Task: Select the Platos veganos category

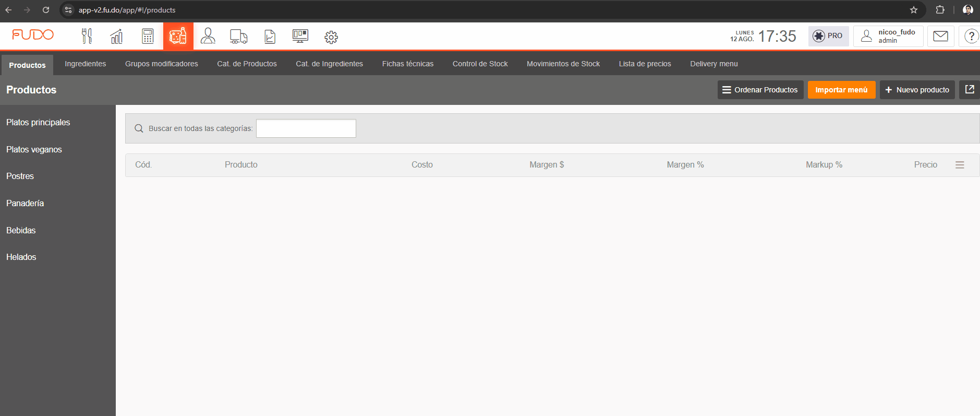Action: [x=34, y=149]
